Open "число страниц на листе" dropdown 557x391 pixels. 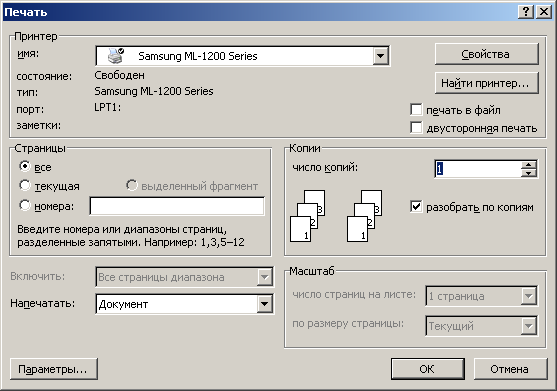(529, 295)
